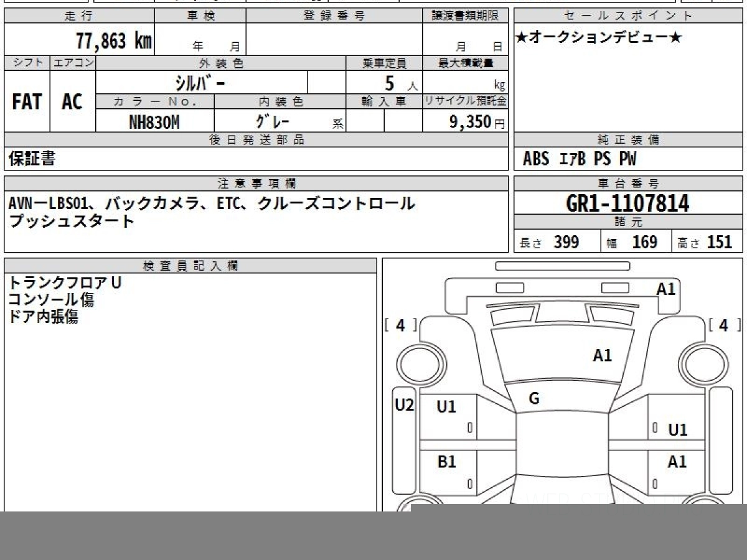The width and height of the screenshot is (747, 560).
Task: Click the 保証書 entry
Action: coord(32,159)
